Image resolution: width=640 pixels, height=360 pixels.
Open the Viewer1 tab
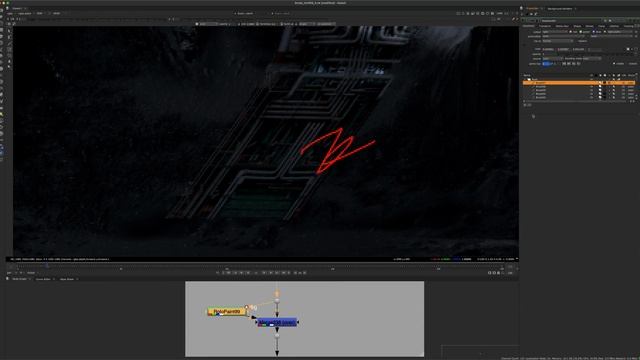click(17, 8)
